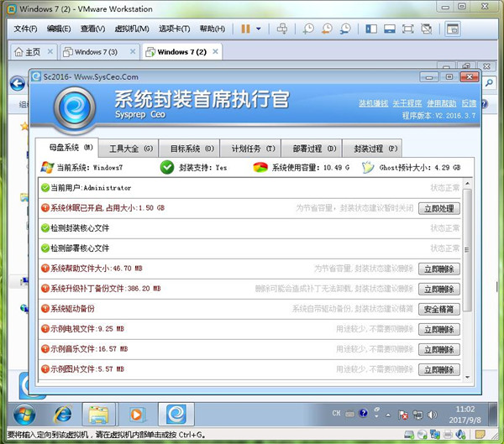Screen dimensions: 504x444
Task: Click 立即删除 for system help files
Action: 439,269
